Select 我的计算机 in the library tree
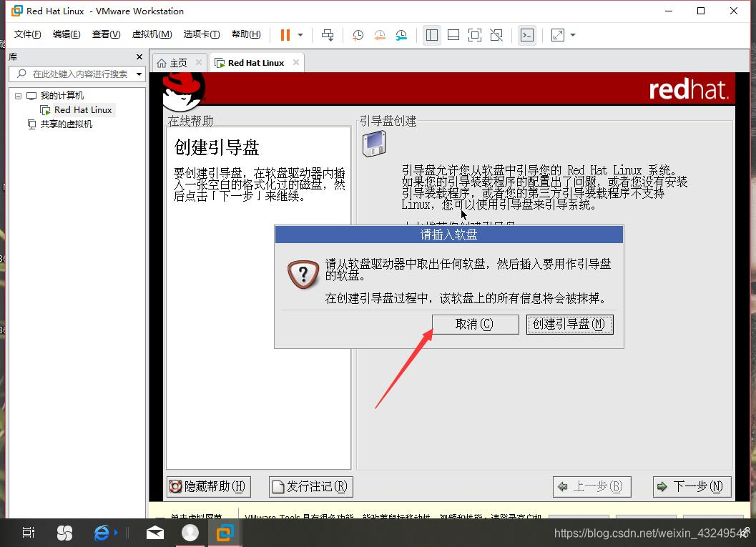 [62, 95]
